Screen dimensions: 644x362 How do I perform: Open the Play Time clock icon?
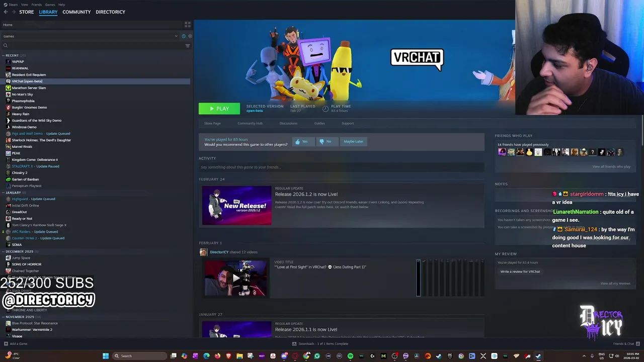pyautogui.click(x=326, y=108)
